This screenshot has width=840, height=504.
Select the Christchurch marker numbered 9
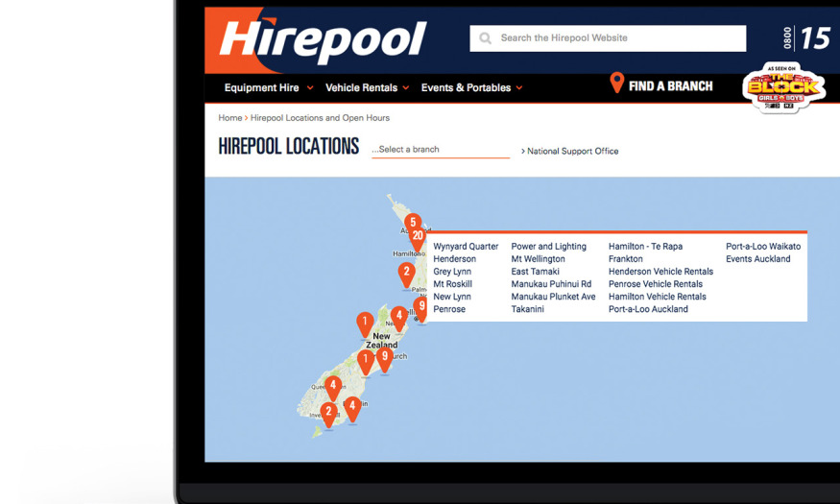click(x=384, y=359)
